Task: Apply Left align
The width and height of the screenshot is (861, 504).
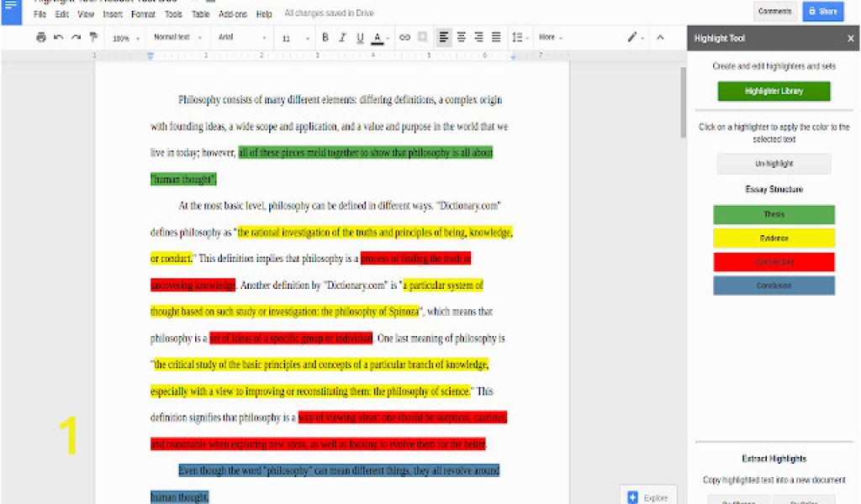Action: 444,37
